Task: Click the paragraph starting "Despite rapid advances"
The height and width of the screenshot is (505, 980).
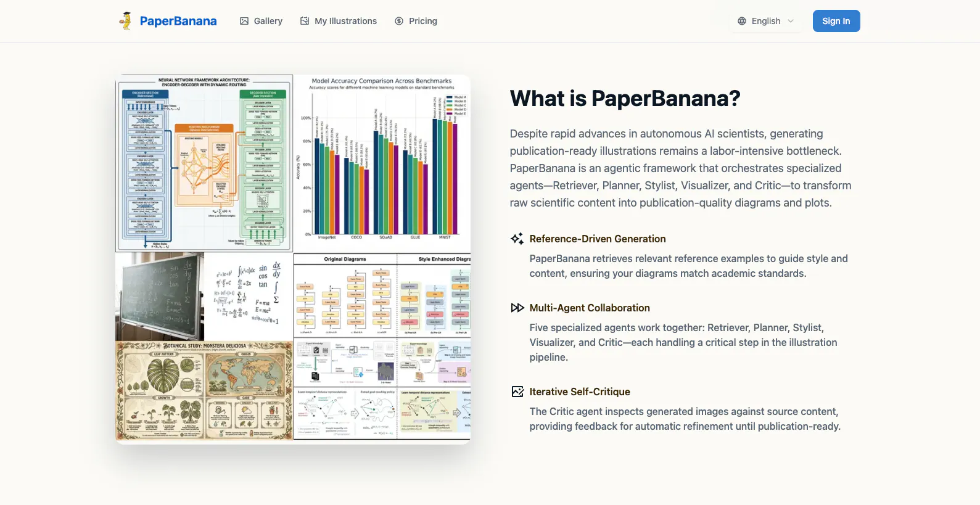Action: pos(681,168)
